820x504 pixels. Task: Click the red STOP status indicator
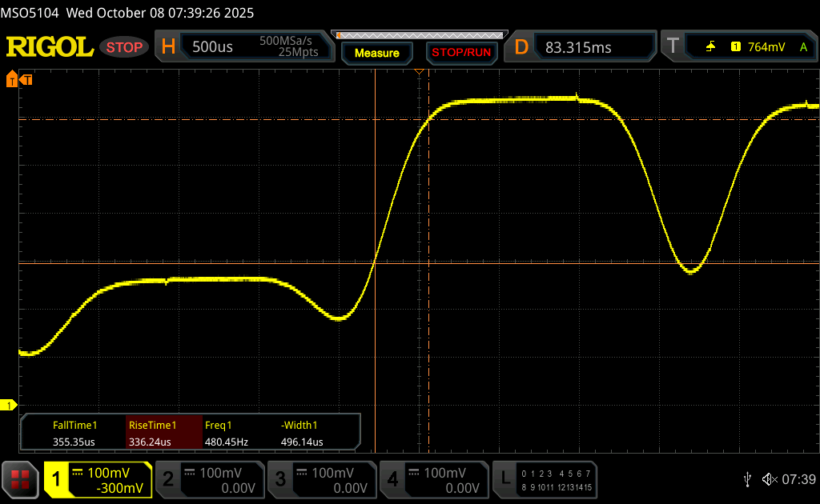124,47
